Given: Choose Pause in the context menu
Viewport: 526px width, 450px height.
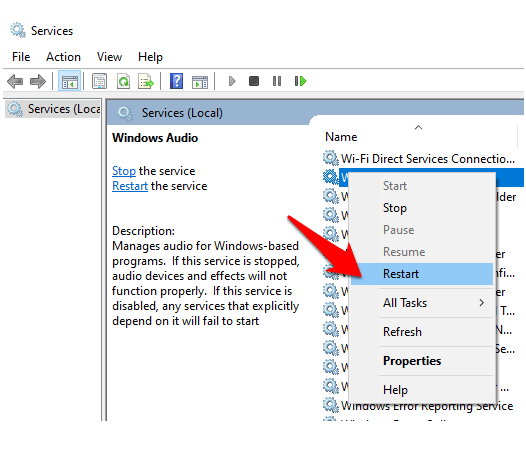Looking at the screenshot, I should (x=422, y=230).
